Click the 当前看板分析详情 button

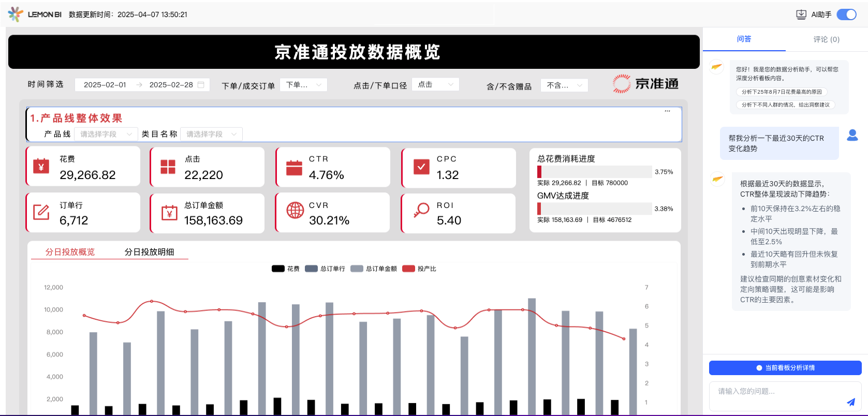(785, 368)
